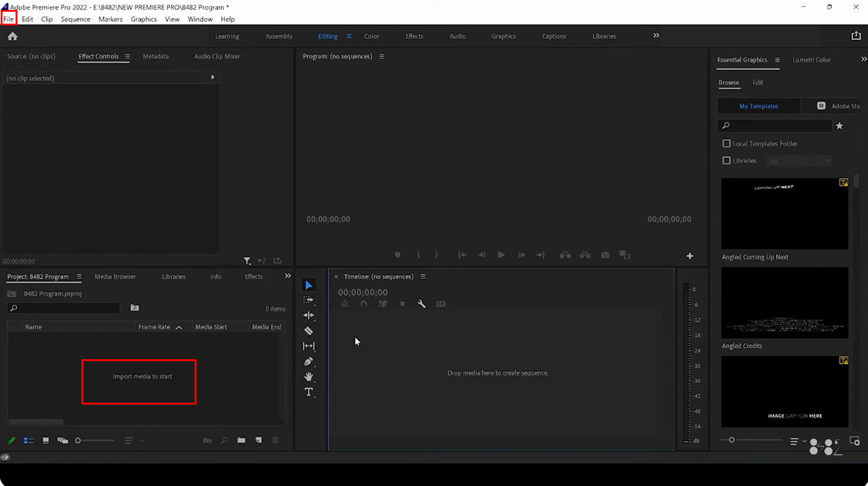Click Mark In bracket icon
Image resolution: width=868 pixels, height=486 pixels.
tap(418, 255)
